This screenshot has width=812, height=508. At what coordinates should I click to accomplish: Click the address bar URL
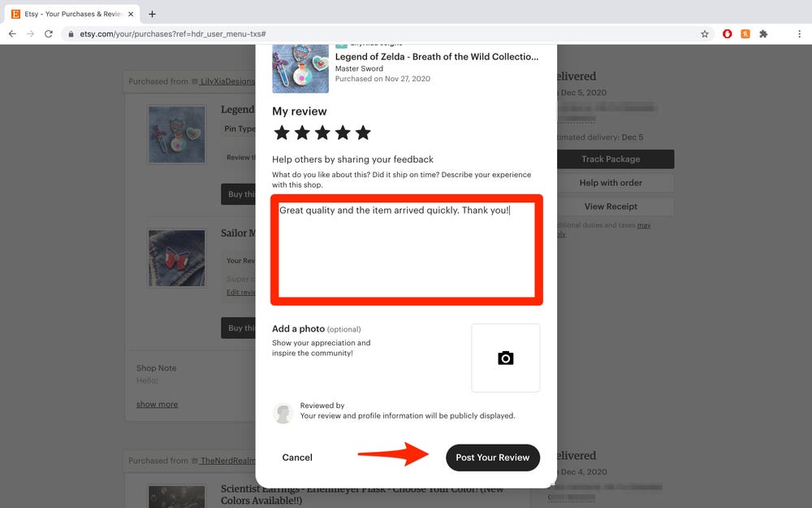point(173,34)
